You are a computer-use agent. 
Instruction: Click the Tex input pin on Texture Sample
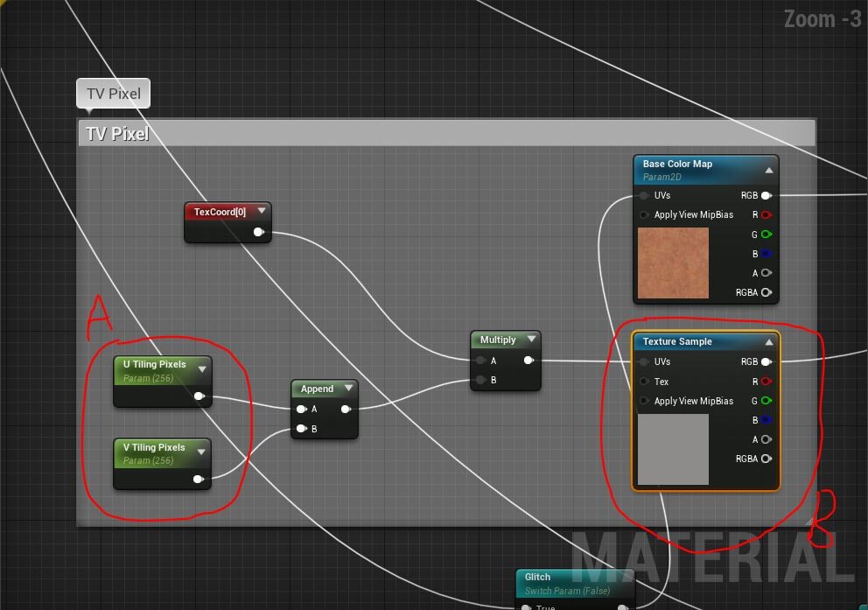pos(645,381)
